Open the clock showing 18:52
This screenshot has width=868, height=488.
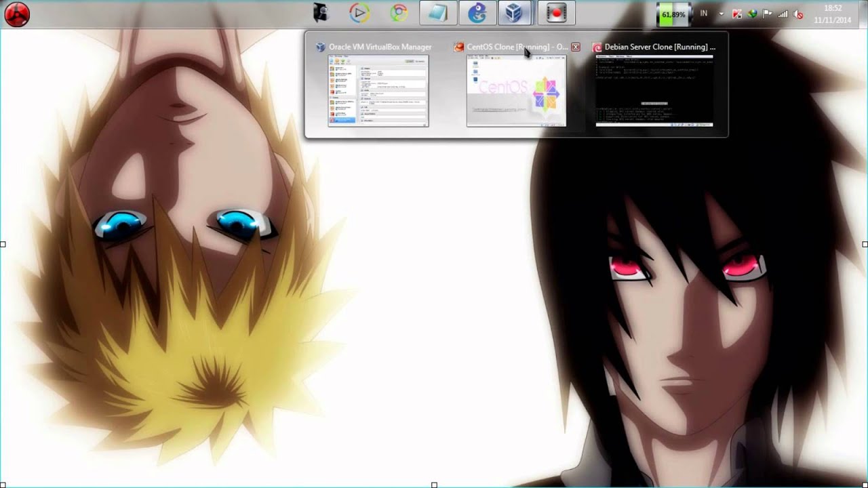pos(832,14)
